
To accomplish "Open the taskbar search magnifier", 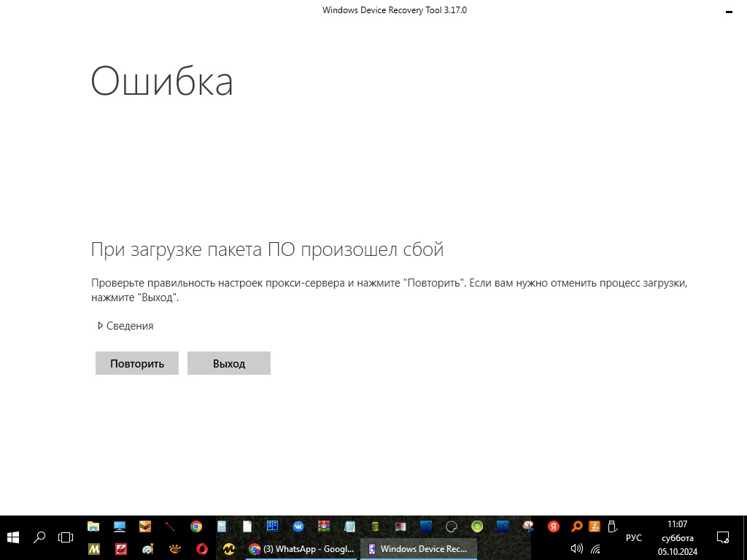I will [39, 537].
